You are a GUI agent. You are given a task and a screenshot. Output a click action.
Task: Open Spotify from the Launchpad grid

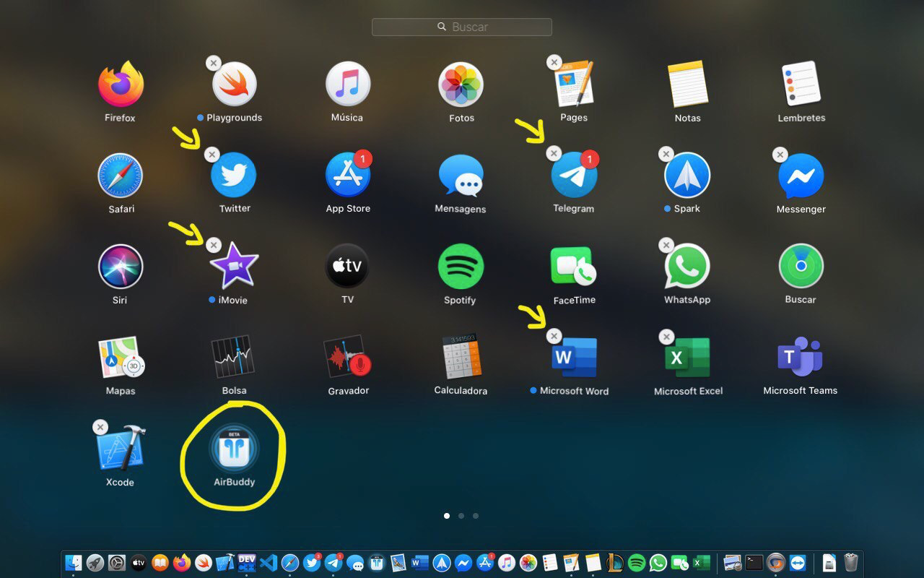pos(461,267)
